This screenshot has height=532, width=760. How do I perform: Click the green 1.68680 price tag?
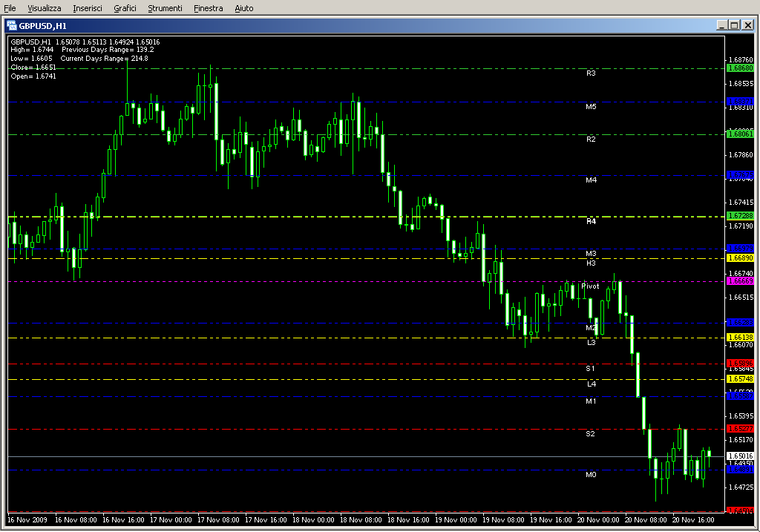[x=740, y=68]
